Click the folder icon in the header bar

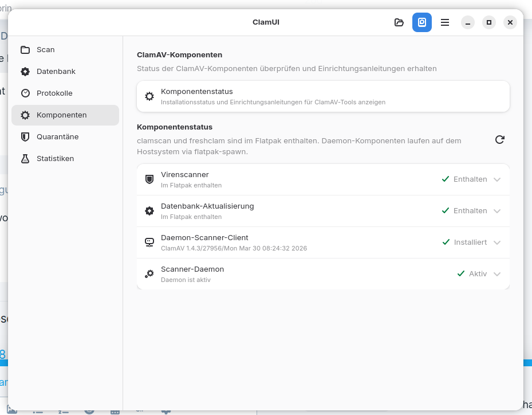[x=399, y=22]
